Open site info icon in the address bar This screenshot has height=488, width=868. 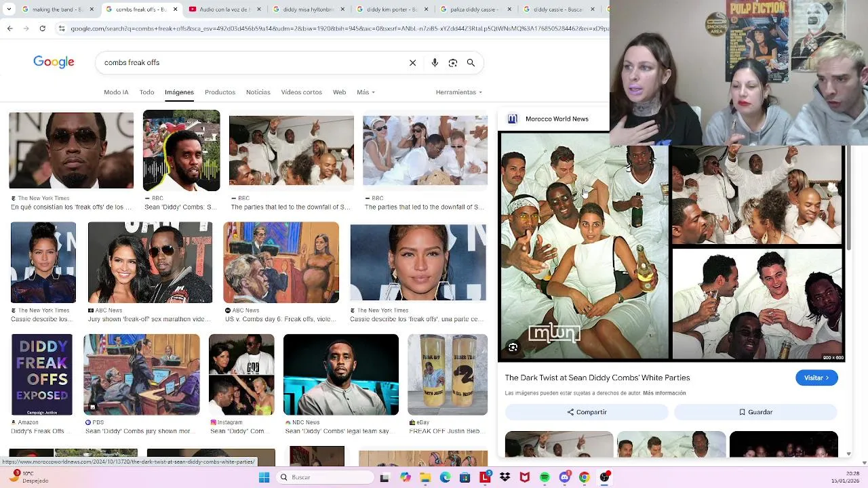(62, 28)
